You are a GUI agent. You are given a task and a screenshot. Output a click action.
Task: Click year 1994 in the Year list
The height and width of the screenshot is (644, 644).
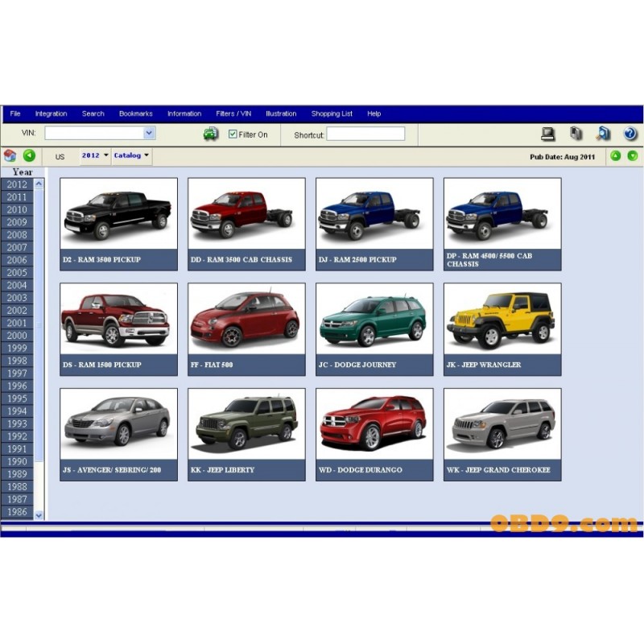[x=17, y=411]
